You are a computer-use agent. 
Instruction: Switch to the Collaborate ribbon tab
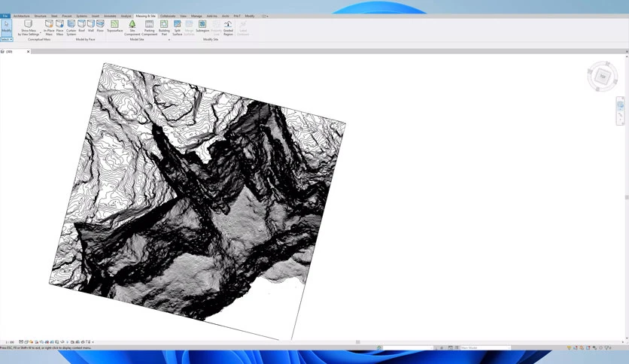click(x=168, y=16)
